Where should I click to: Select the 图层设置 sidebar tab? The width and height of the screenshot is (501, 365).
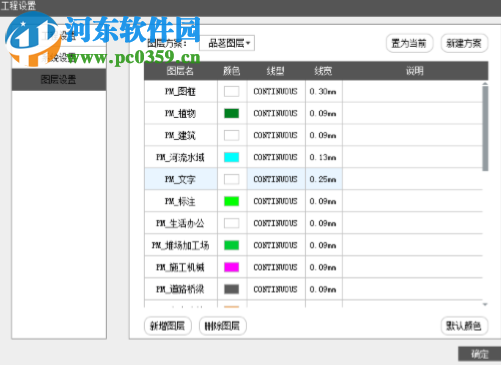tap(59, 80)
